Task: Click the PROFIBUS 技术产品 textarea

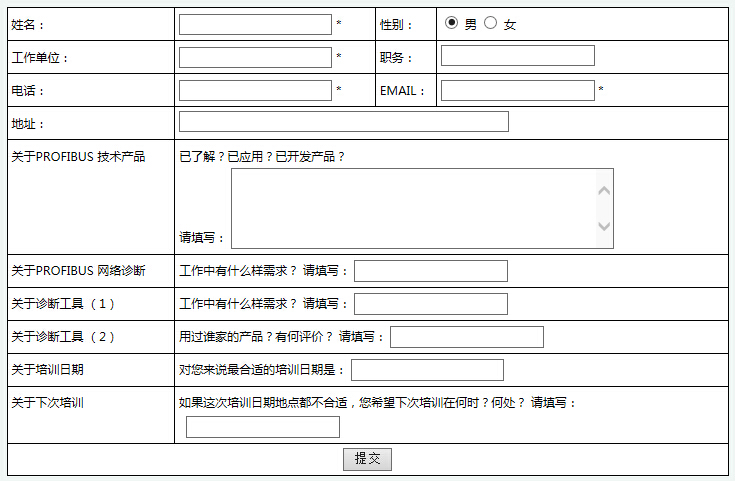Action: [412, 208]
